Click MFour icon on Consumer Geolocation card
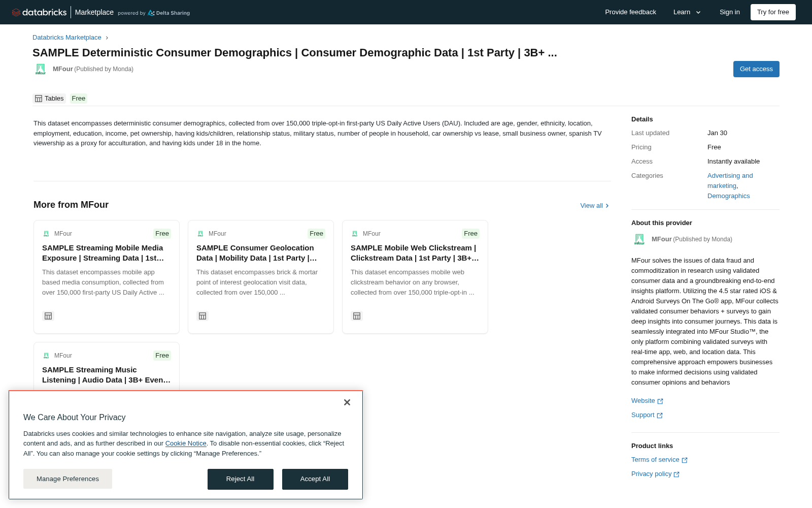812x508 pixels. (200, 234)
